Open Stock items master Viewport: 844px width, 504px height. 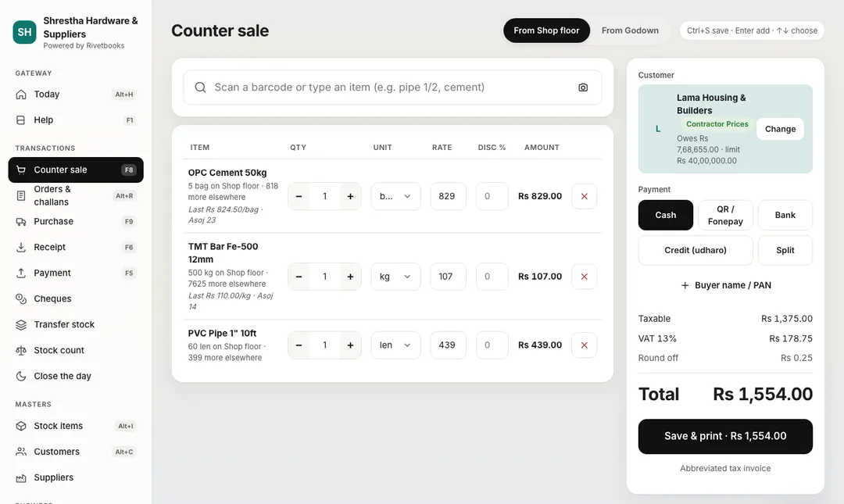click(76, 426)
